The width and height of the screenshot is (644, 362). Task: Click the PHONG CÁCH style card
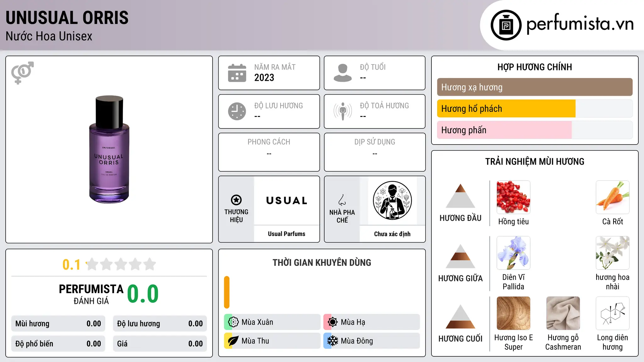[269, 152]
